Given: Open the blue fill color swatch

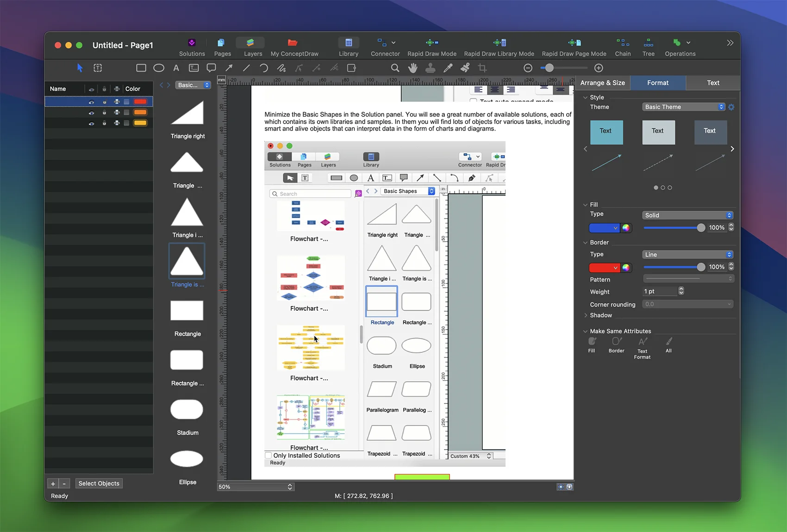Looking at the screenshot, I should (x=604, y=228).
